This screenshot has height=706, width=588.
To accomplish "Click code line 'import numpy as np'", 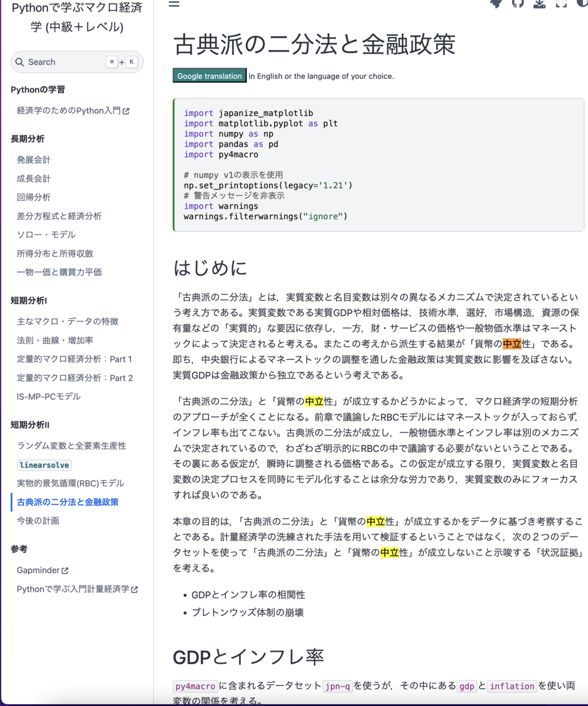I will (228, 134).
